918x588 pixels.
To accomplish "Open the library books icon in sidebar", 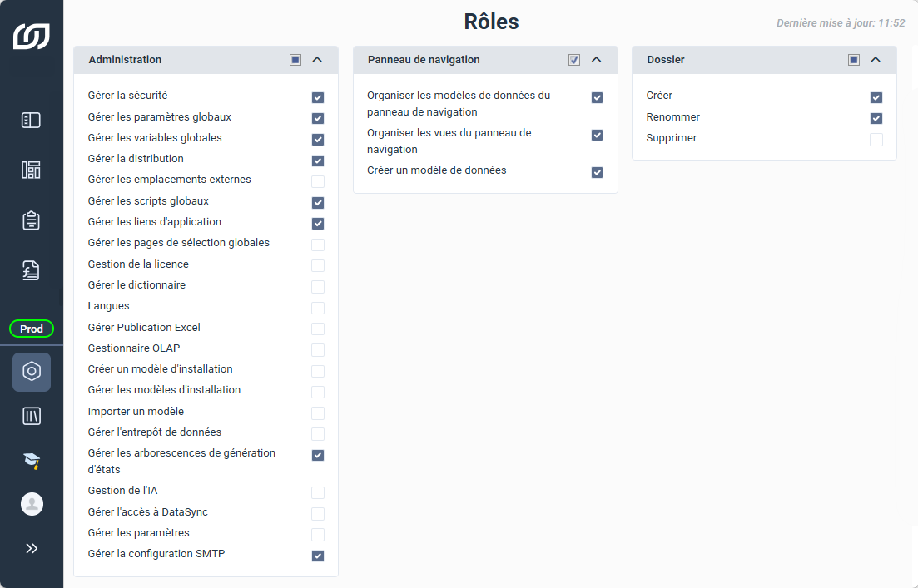I will pyautogui.click(x=32, y=416).
